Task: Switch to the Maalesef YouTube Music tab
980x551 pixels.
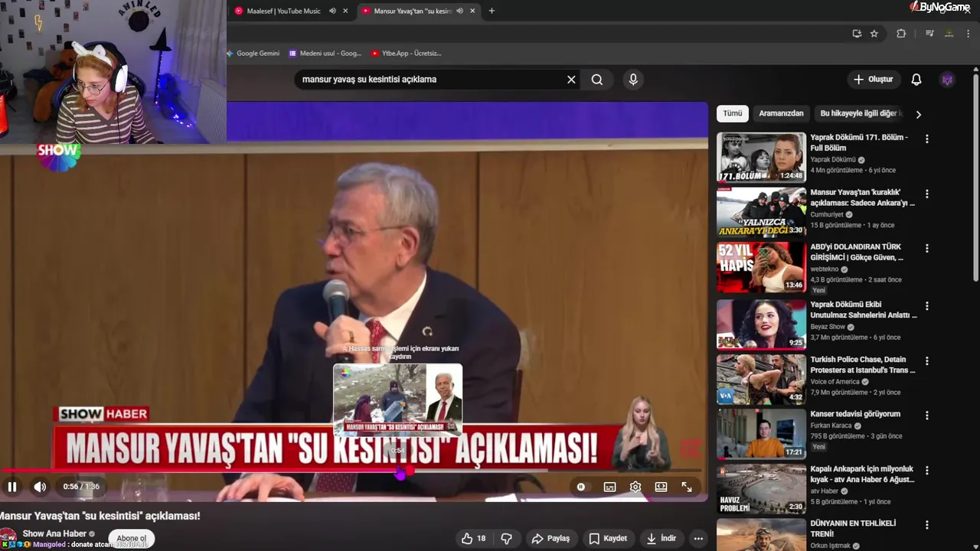Action: (283, 11)
